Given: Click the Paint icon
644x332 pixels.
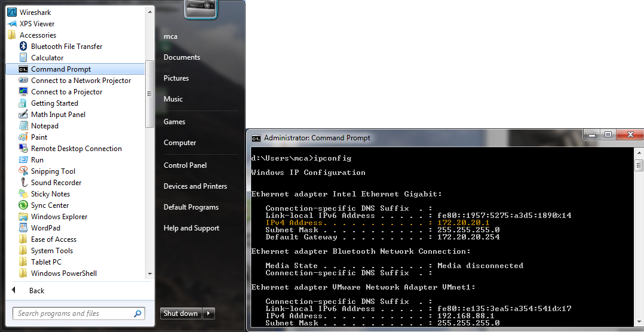Looking at the screenshot, I should (23, 137).
